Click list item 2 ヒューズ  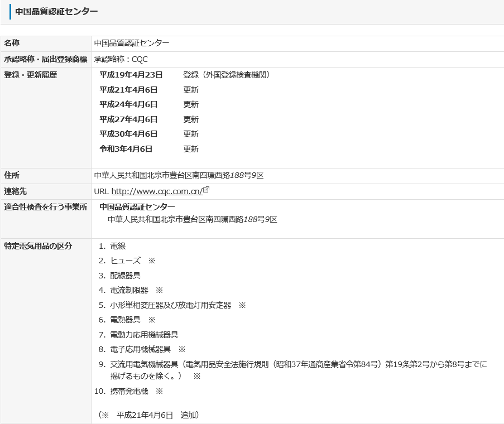pos(125,261)
